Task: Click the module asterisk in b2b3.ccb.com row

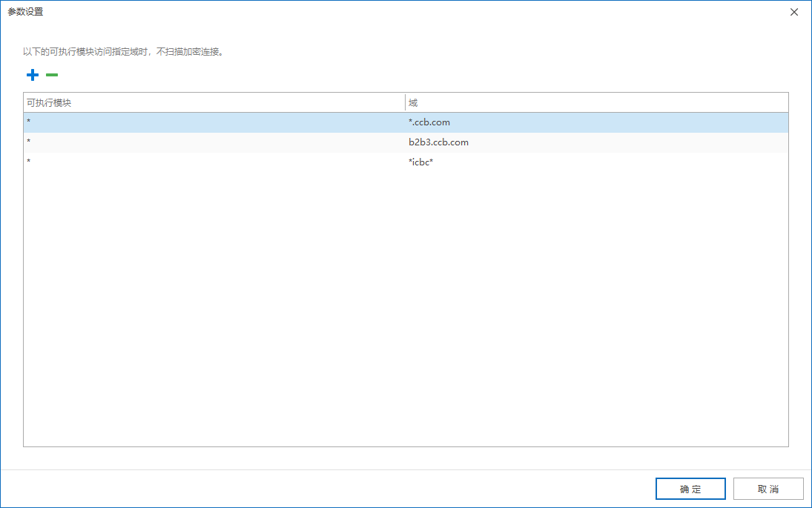Action: click(x=29, y=142)
